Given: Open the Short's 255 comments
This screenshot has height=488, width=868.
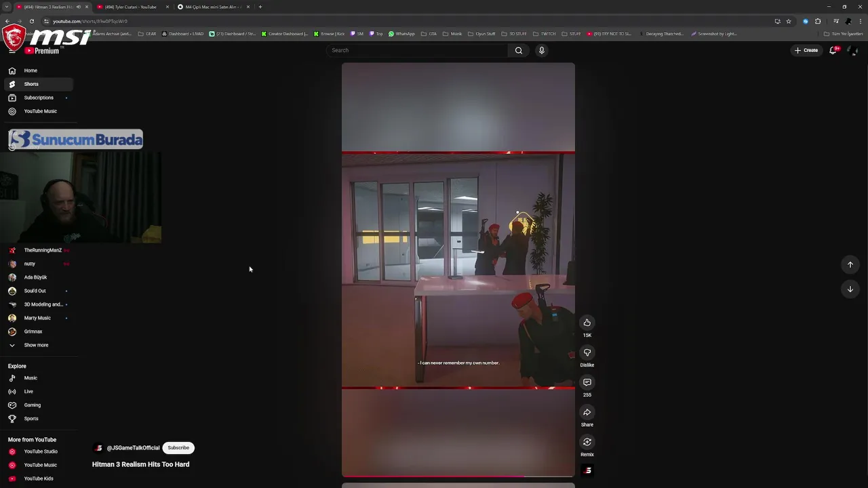Looking at the screenshot, I should point(587,382).
